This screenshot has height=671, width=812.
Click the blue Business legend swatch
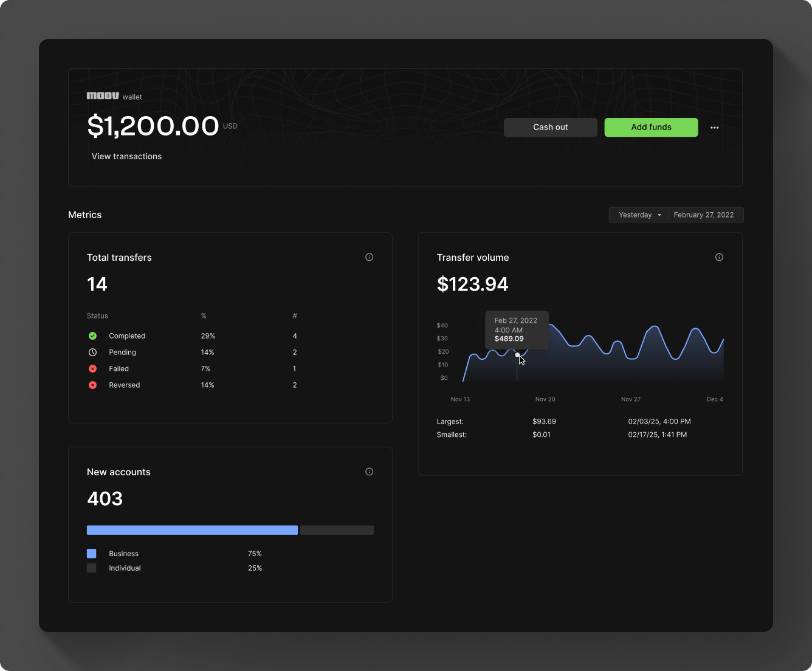(x=92, y=554)
